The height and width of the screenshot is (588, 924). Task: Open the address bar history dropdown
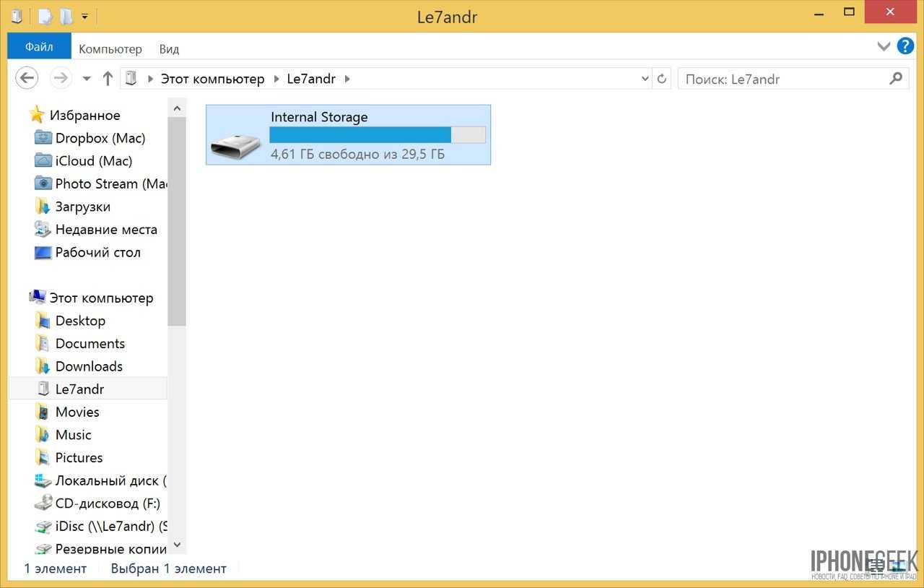(645, 79)
